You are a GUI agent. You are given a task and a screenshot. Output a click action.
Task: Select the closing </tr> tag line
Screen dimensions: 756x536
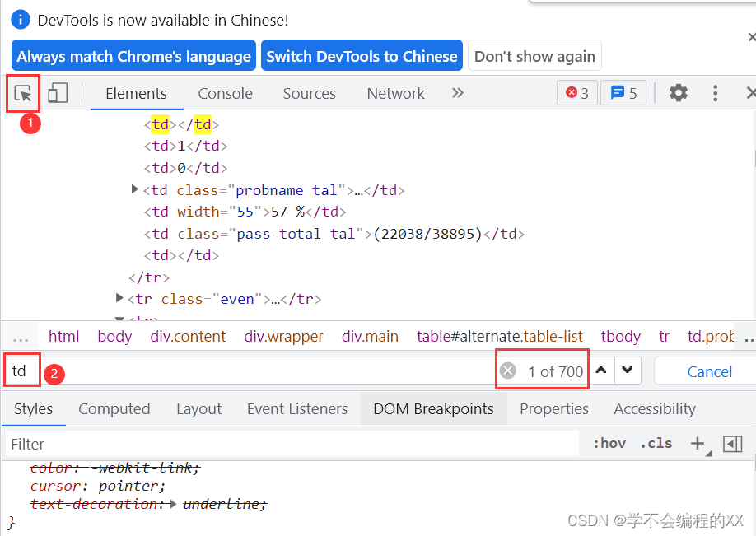tap(149, 277)
